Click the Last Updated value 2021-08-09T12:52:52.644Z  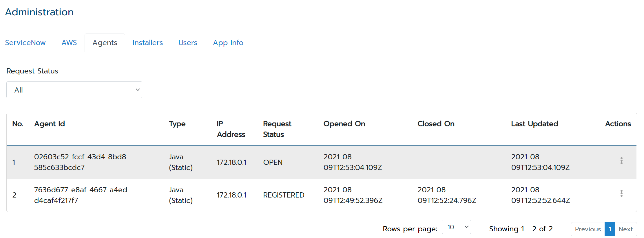point(541,195)
